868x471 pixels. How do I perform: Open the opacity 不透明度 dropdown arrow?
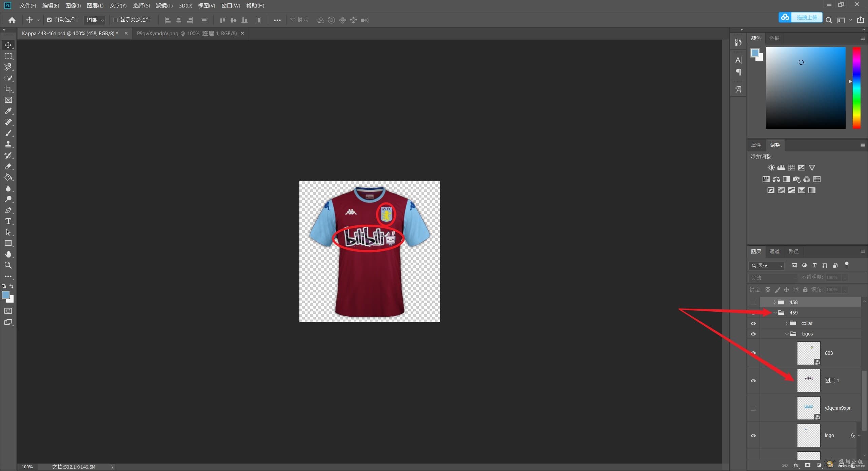(845, 278)
